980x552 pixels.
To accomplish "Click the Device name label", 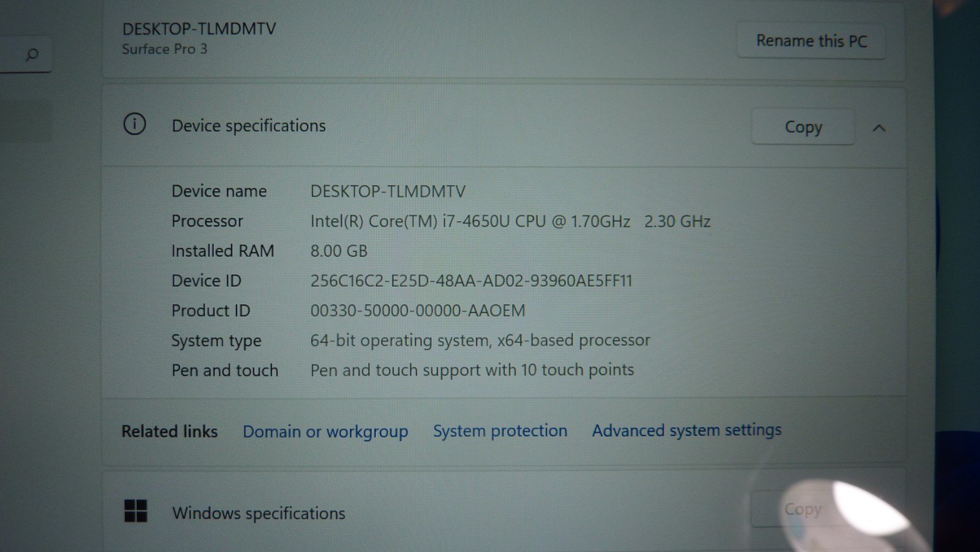I will [x=219, y=191].
